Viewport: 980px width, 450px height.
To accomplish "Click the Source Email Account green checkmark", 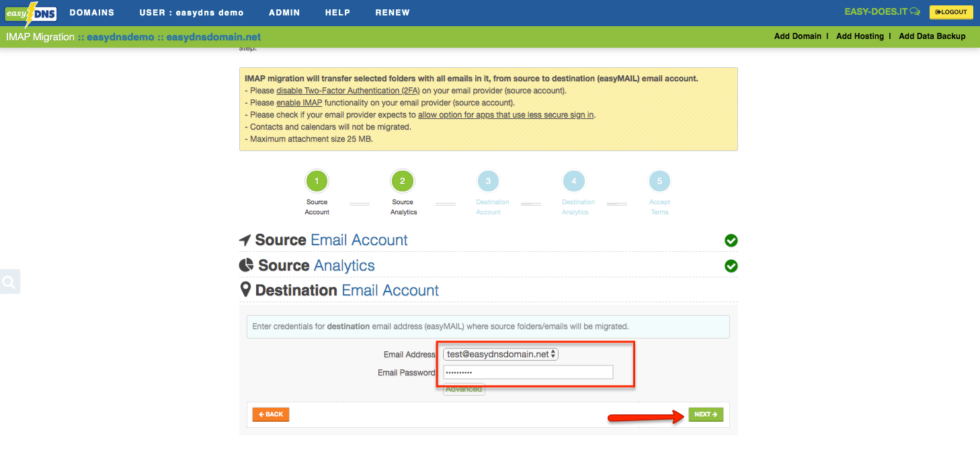I will (x=731, y=240).
